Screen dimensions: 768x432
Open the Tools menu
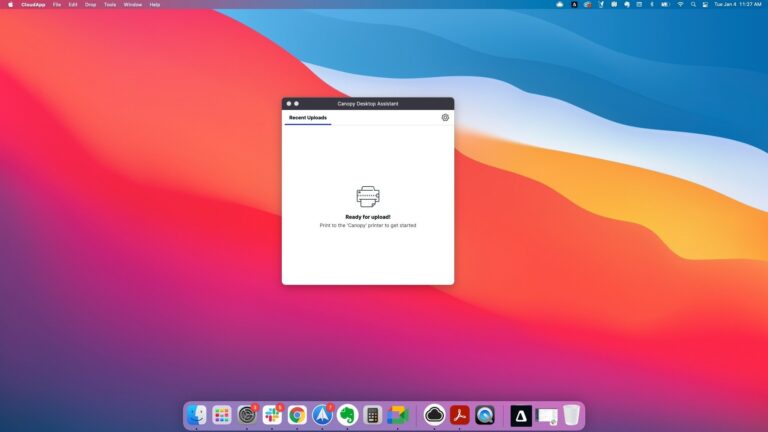pyautogui.click(x=110, y=4)
